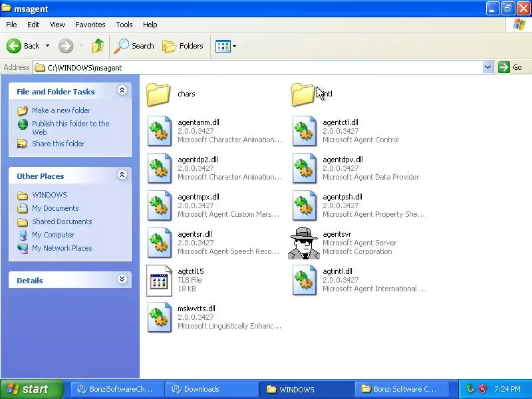Click the green Go arrow icon
Image resolution: width=532 pixels, height=399 pixels.
click(x=504, y=67)
